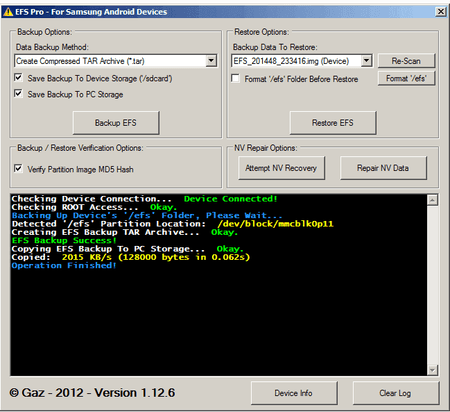
Task: Click the Backup EFS button
Action: (x=116, y=123)
